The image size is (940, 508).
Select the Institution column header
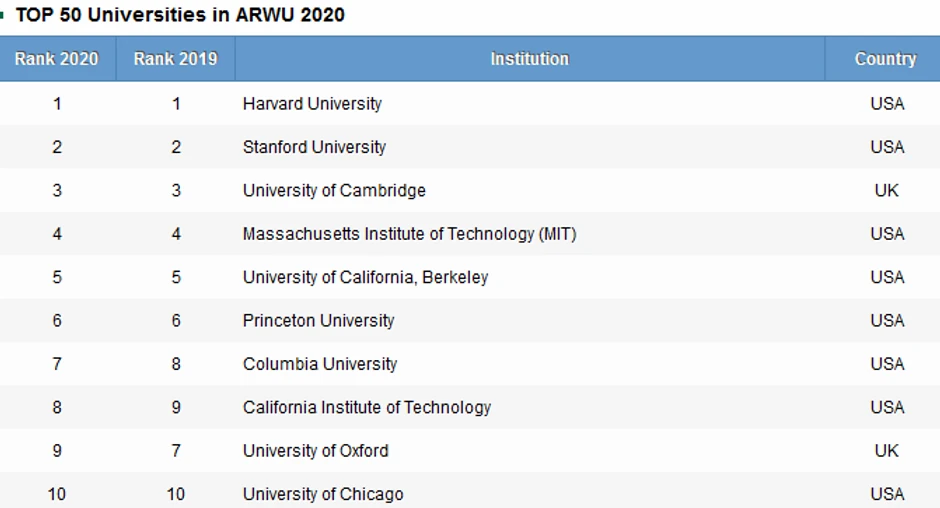529,59
